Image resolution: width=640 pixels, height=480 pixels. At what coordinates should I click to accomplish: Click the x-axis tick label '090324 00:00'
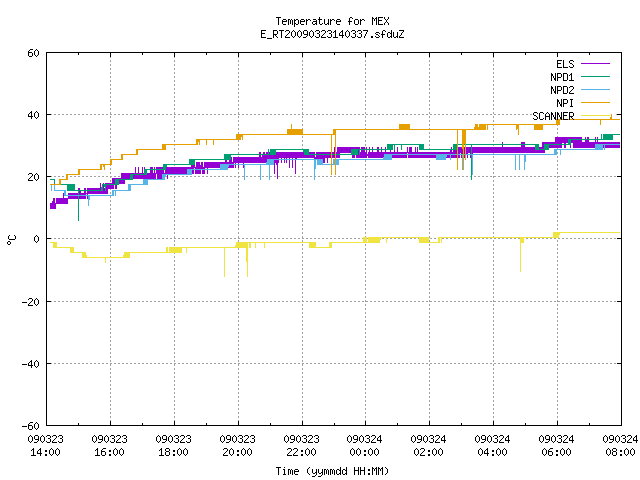click(364, 446)
